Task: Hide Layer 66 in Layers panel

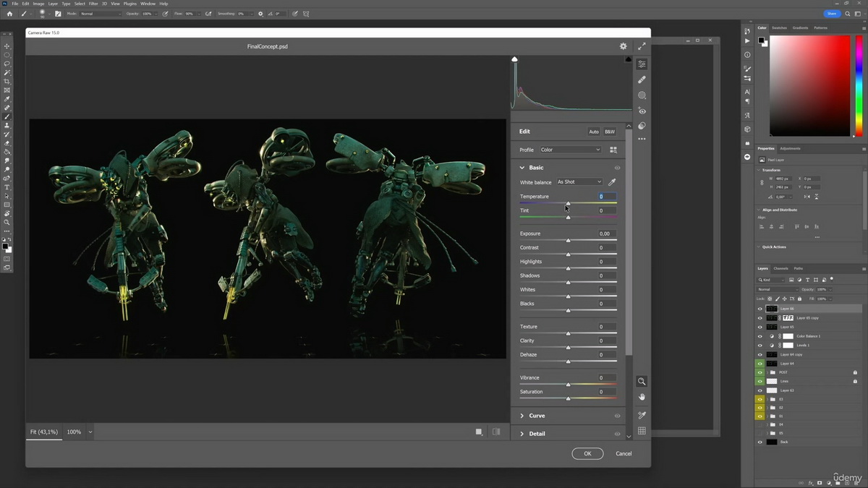Action: coord(759,309)
